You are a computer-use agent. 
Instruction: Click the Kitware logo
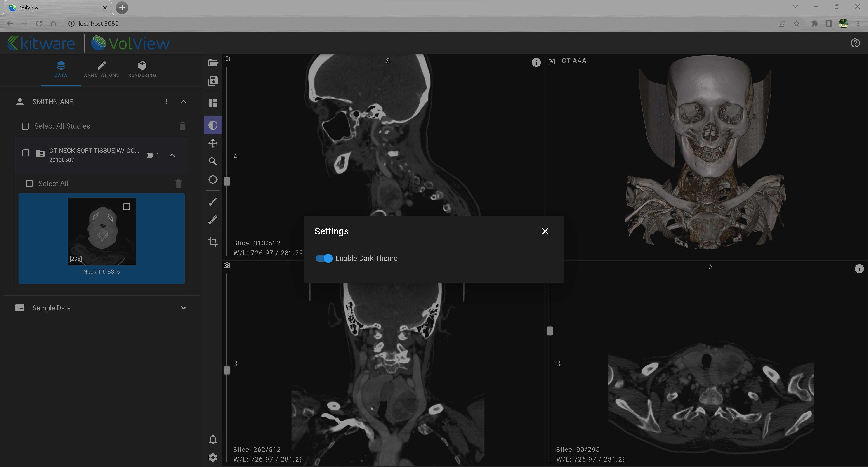point(41,43)
